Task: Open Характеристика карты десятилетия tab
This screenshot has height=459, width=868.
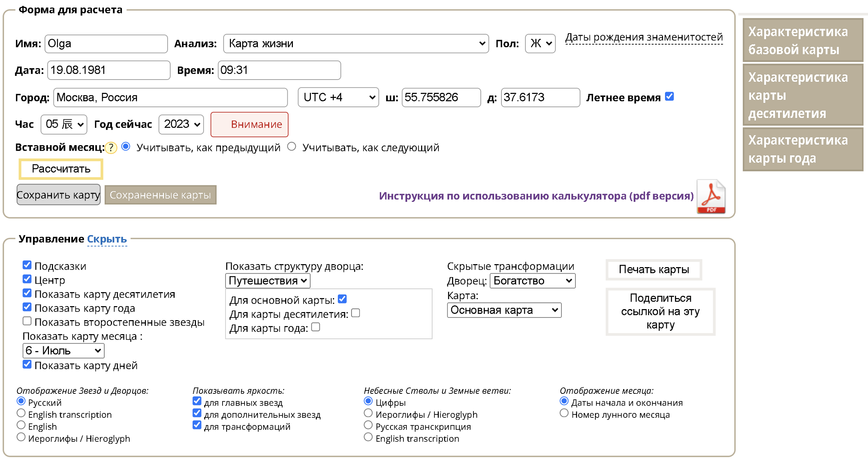Action: 803,95
